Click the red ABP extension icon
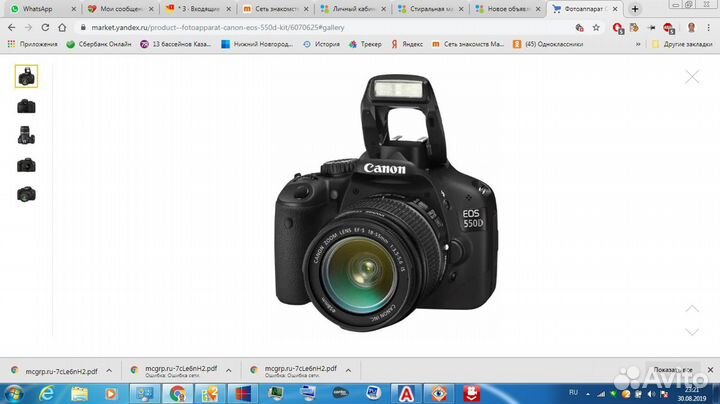 point(669,28)
